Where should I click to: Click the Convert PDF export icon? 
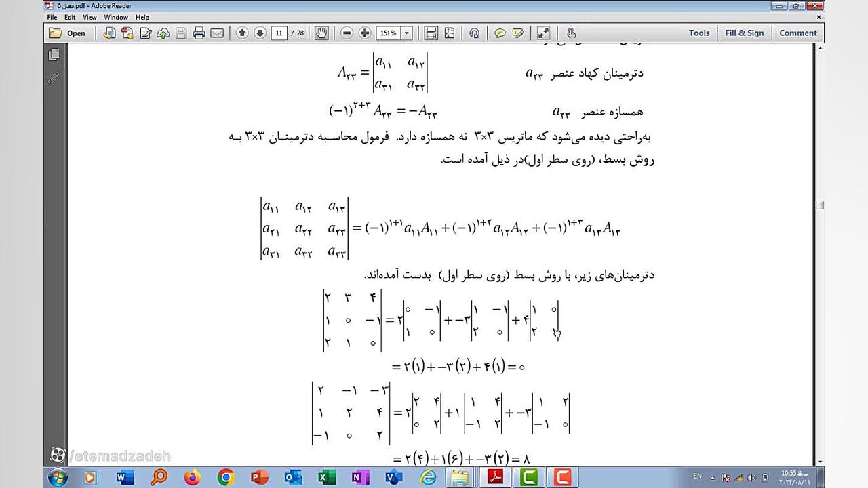click(x=127, y=33)
